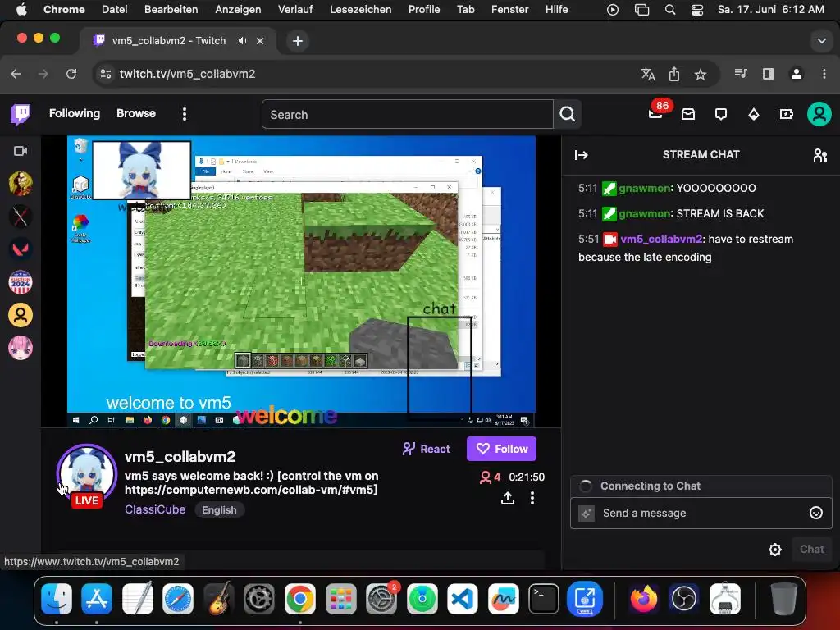The height and width of the screenshot is (630, 840).
Task: Translate this page icon
Action: pos(648,74)
